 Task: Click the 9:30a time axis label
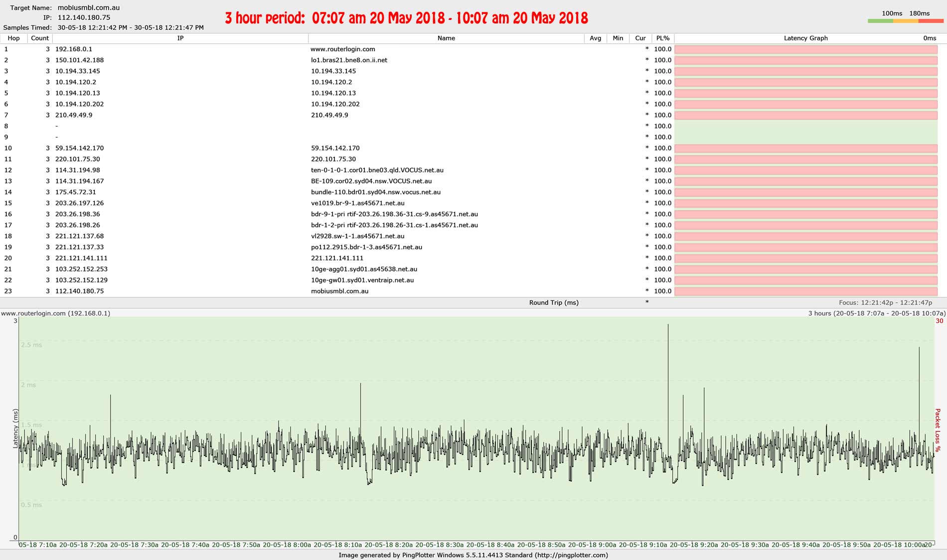745,545
